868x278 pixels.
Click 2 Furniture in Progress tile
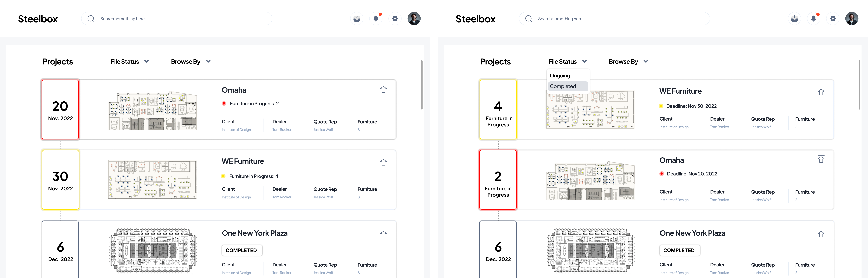(x=498, y=180)
